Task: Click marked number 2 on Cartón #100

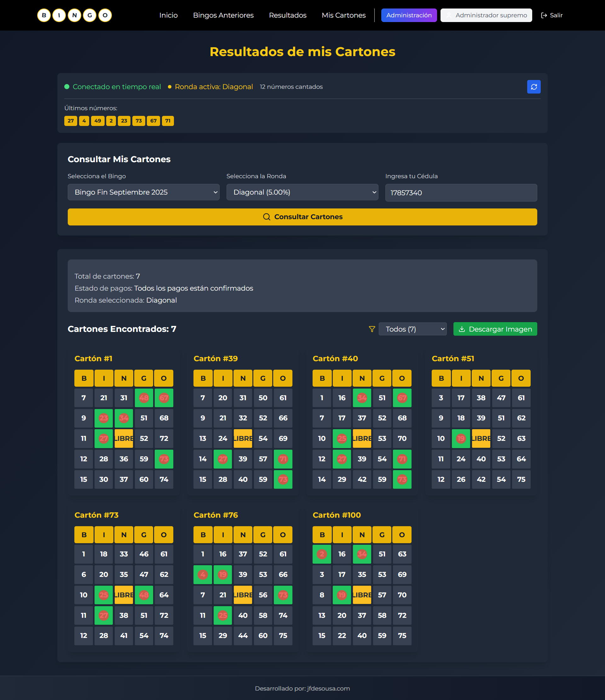Action: click(x=322, y=554)
